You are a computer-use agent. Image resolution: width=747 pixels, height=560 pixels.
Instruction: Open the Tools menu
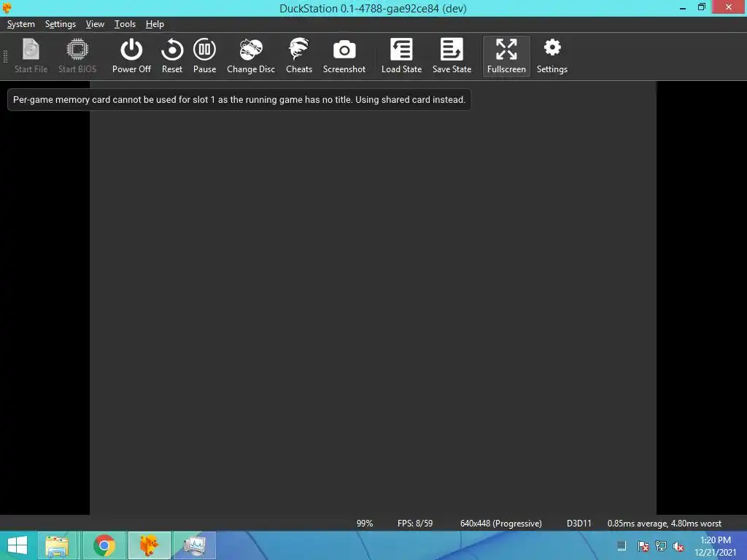(x=125, y=24)
